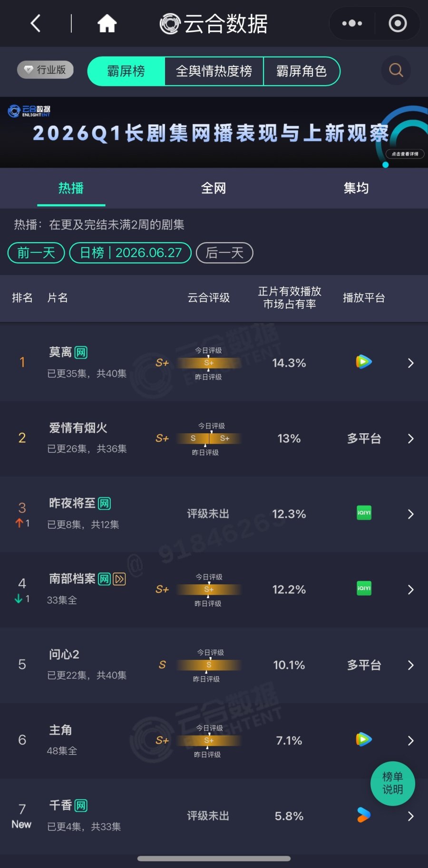Open the search magnifier icon

(396, 70)
